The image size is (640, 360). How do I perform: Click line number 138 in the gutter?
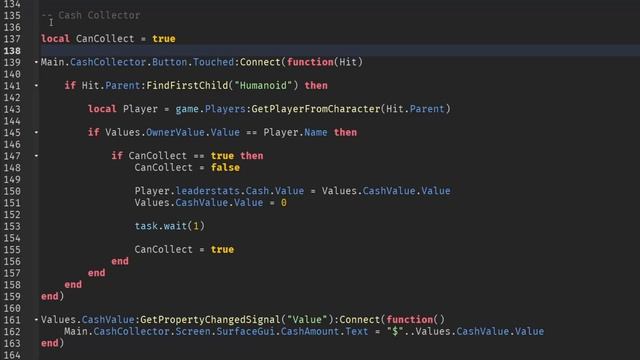coord(12,51)
